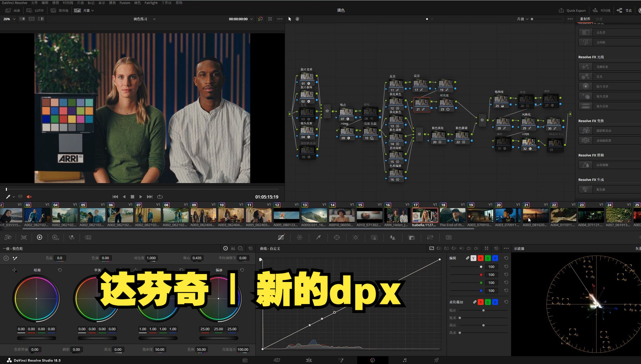
Task: Select node 21 in node graph
Action: pyautogui.click(x=422, y=105)
